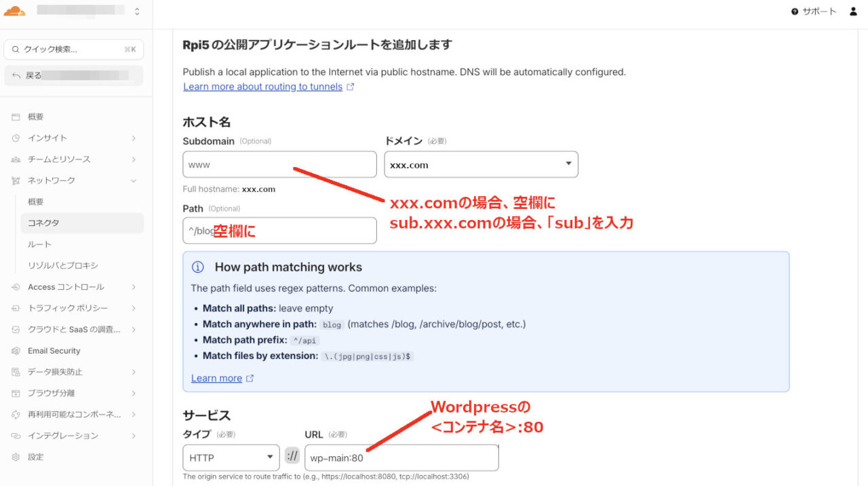Expand the トラフィック ポリシー chevron
Viewport: 868px width, 486px height.
click(134, 308)
